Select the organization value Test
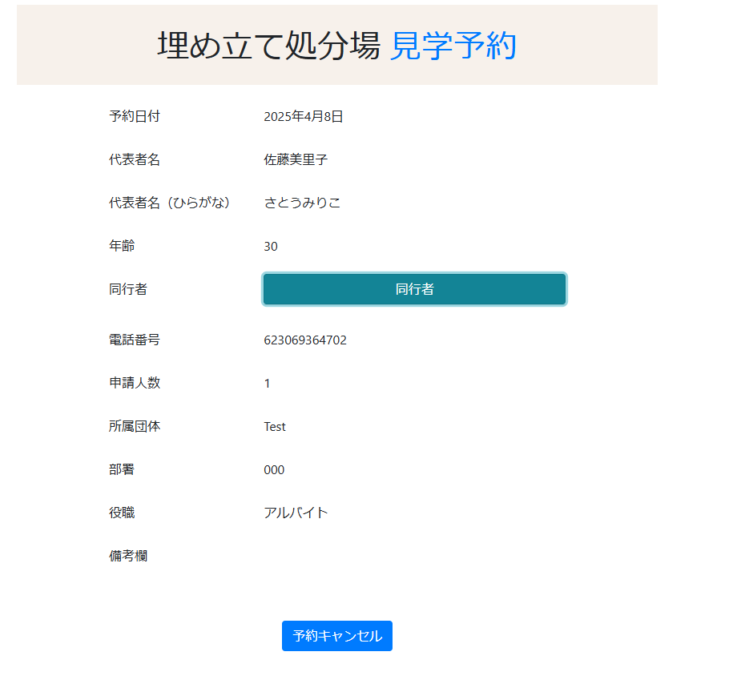The width and height of the screenshot is (741, 700). click(275, 427)
